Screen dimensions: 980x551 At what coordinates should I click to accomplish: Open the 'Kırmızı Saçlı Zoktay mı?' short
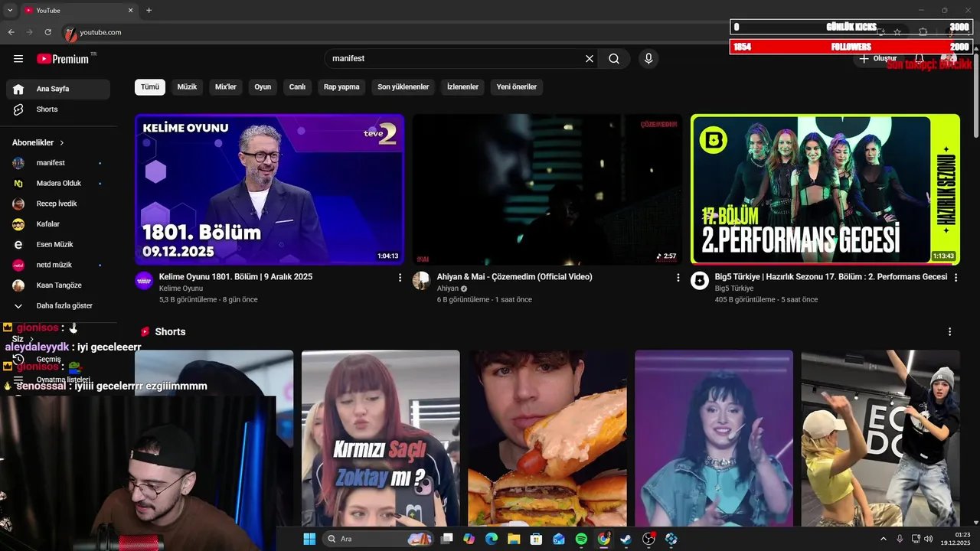(x=381, y=438)
